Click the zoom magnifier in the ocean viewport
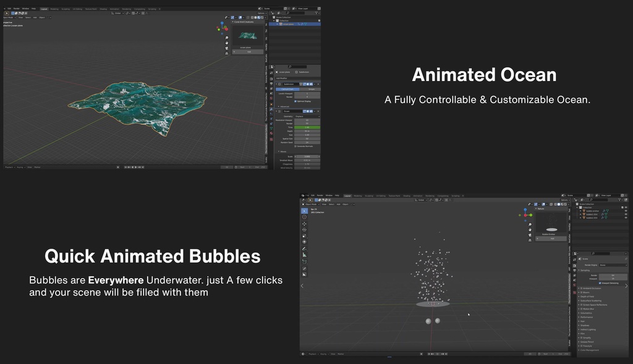Screen dimensions: 633x364 coord(226,38)
